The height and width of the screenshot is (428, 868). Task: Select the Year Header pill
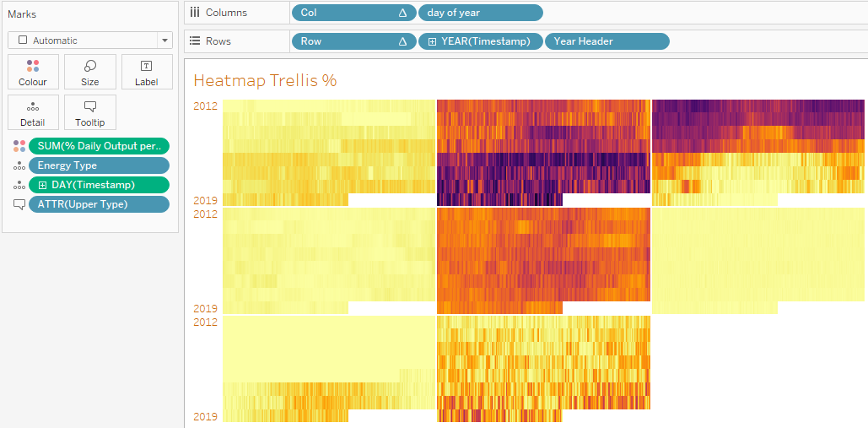(607, 41)
